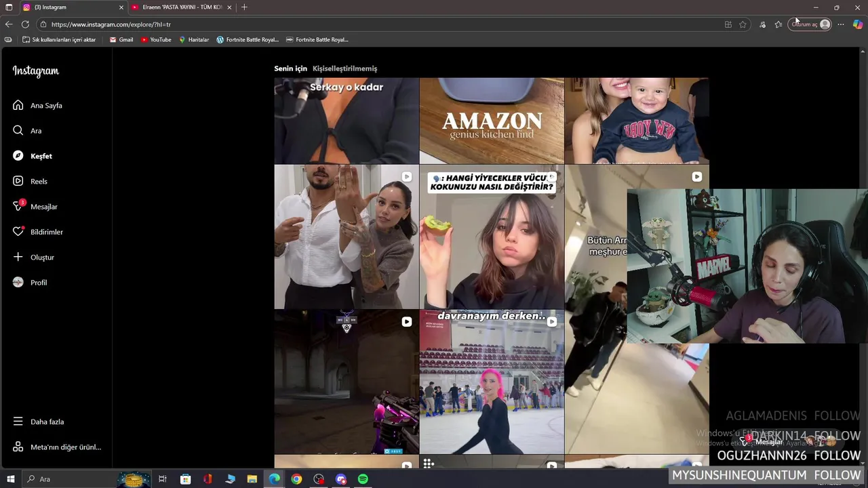The height and width of the screenshot is (488, 868).
Task: Open Reels icon in sidebar
Action: (x=18, y=181)
